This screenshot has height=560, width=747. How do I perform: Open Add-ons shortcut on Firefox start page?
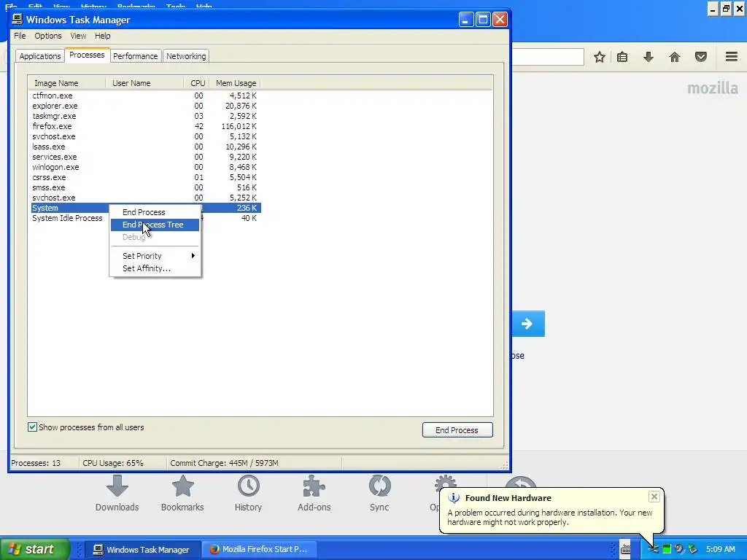(x=314, y=494)
